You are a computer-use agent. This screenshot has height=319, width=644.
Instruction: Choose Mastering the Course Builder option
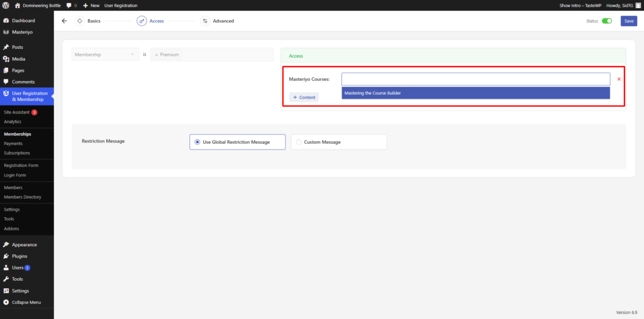[475, 93]
